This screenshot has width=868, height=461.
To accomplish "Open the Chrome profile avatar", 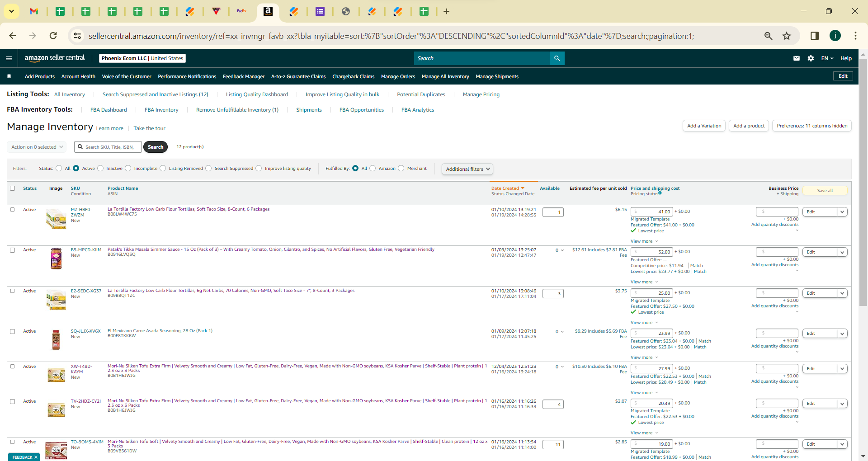I will click(x=835, y=36).
